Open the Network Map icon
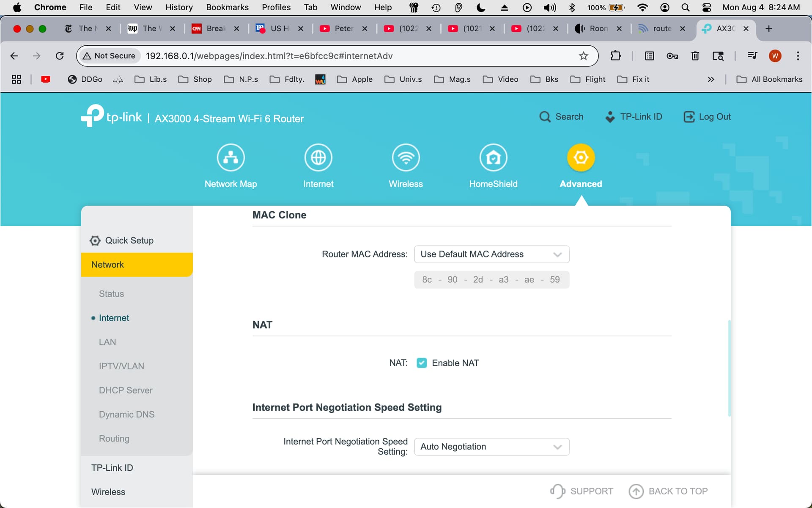The height and width of the screenshot is (508, 812). point(230,157)
